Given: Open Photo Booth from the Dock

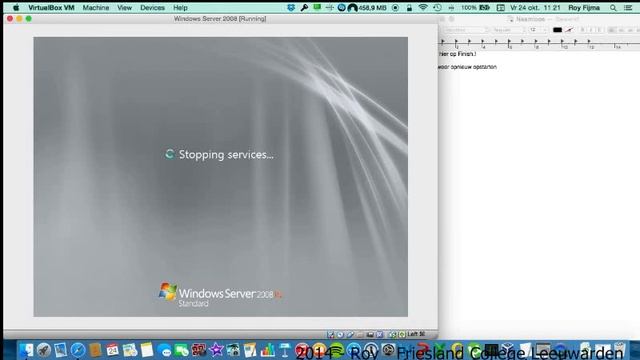Looking at the screenshot, I should click(199, 350).
